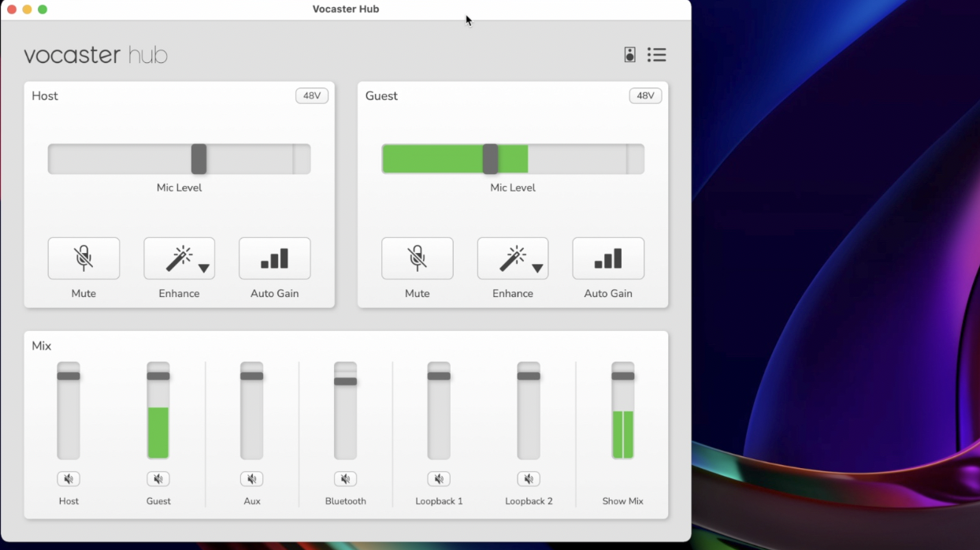Viewport: 980px width, 550px height.
Task: Mute the Host channel in the Mix panel
Action: 69,479
